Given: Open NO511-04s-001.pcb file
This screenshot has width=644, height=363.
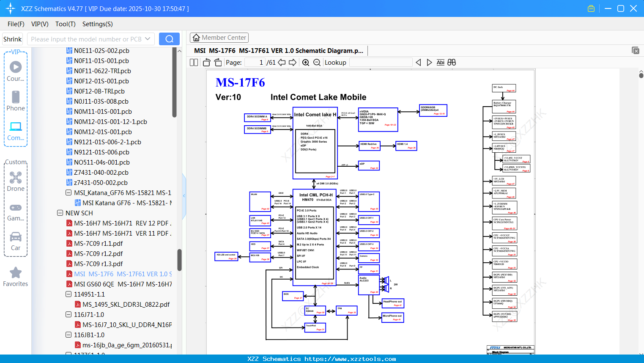Looking at the screenshot, I should [102, 162].
